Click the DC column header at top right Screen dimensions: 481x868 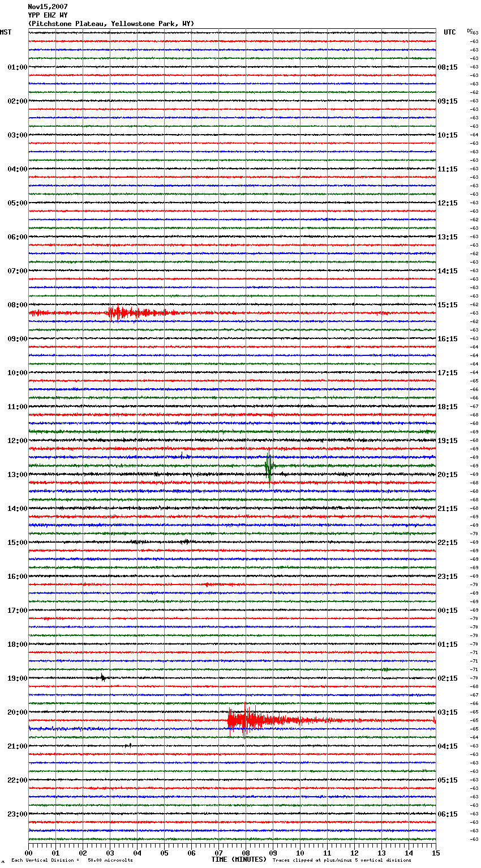470,31
